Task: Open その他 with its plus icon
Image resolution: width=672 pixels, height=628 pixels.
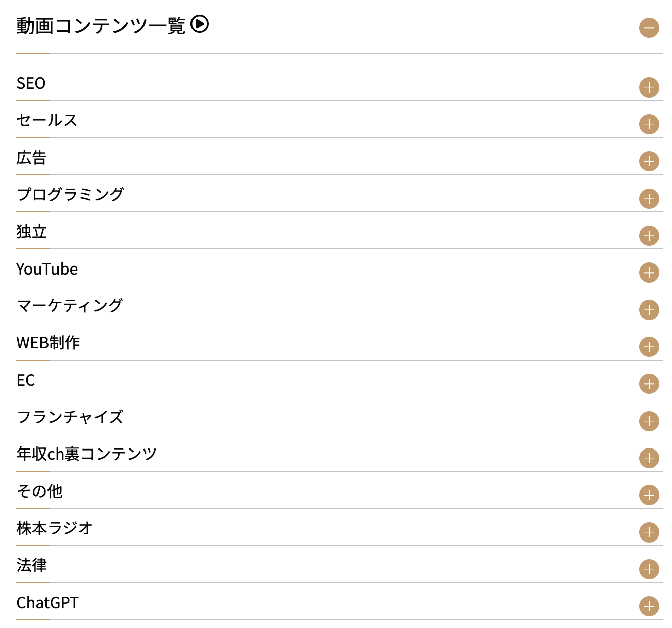Action: [x=649, y=495]
